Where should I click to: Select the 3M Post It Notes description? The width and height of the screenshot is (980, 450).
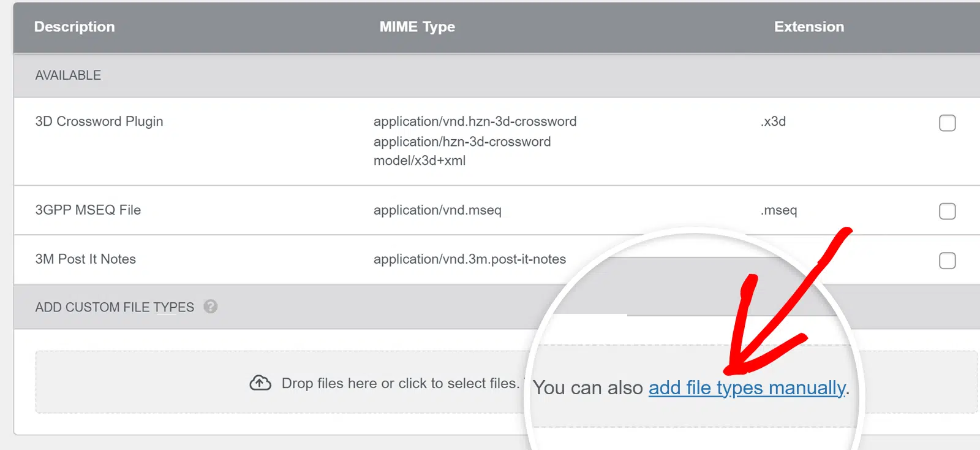click(86, 259)
